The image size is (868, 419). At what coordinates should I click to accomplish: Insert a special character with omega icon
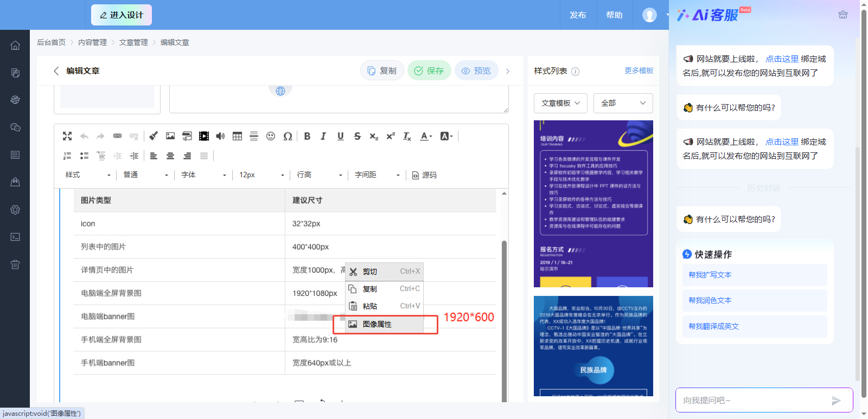[x=288, y=136]
